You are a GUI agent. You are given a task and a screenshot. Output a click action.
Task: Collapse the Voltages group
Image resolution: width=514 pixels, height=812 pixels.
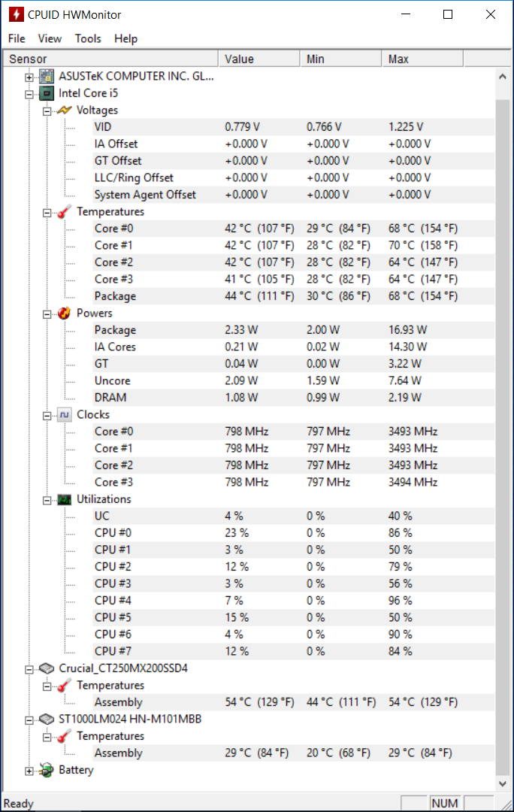coord(47,111)
